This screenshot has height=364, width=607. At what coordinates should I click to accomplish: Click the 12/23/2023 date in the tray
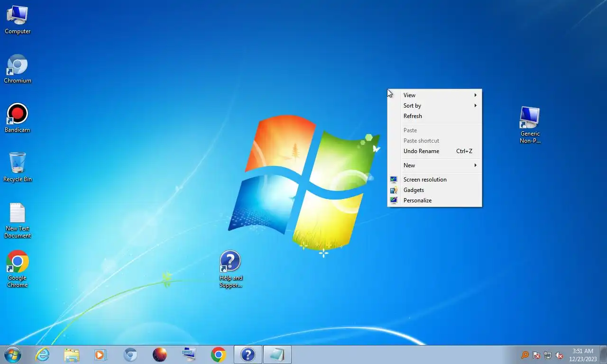tap(583, 359)
